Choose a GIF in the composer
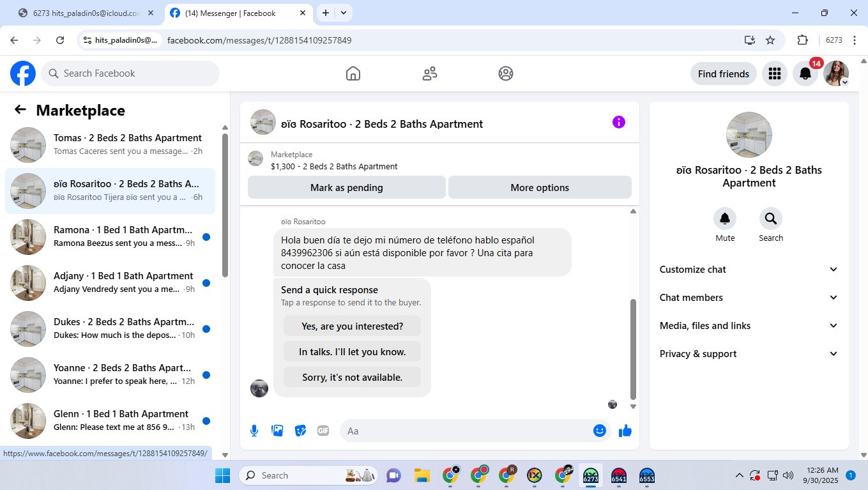868x490 pixels. click(x=323, y=431)
